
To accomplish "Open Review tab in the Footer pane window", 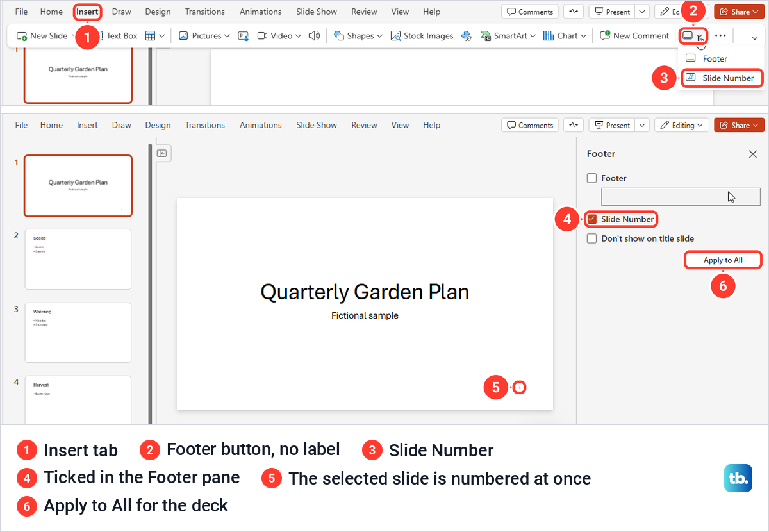I will 364,125.
